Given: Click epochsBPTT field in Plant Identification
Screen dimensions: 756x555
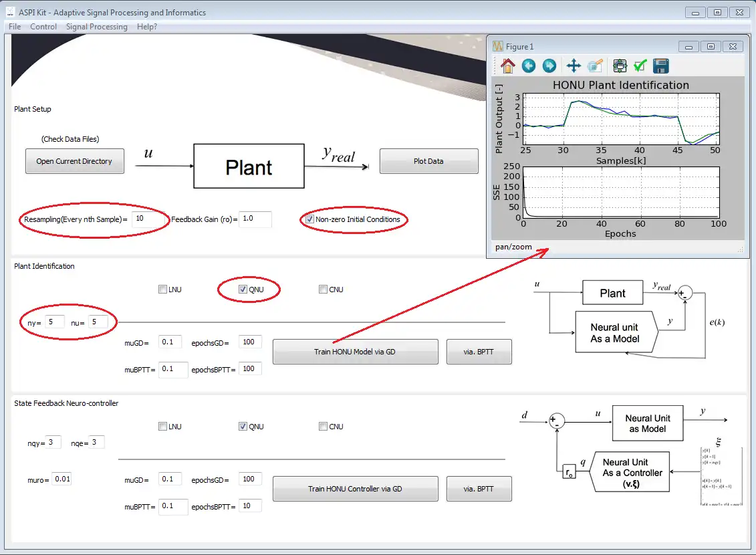Looking at the screenshot, I should [x=251, y=369].
